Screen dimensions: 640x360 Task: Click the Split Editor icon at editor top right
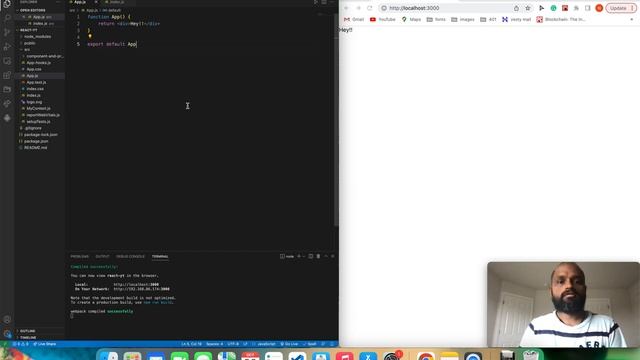(324, 2)
